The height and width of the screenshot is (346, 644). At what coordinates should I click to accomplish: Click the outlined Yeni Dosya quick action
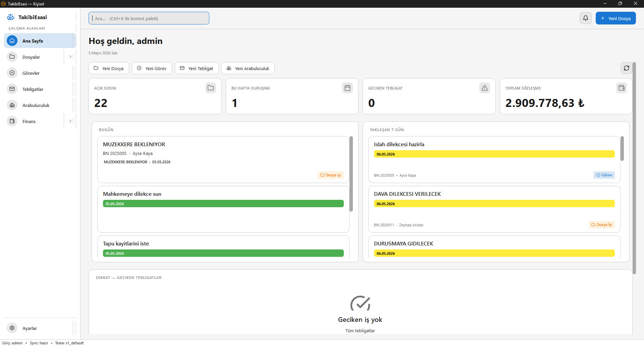coord(109,68)
